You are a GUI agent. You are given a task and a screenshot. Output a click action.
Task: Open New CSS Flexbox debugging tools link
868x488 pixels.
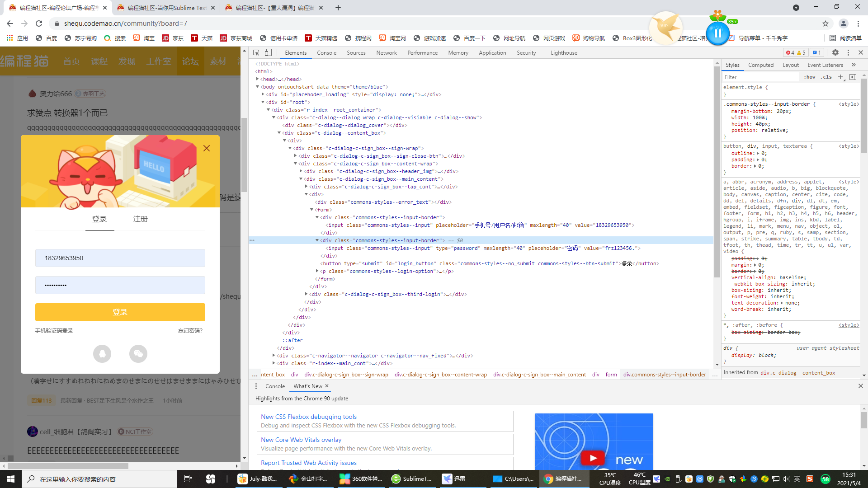pos(309,417)
